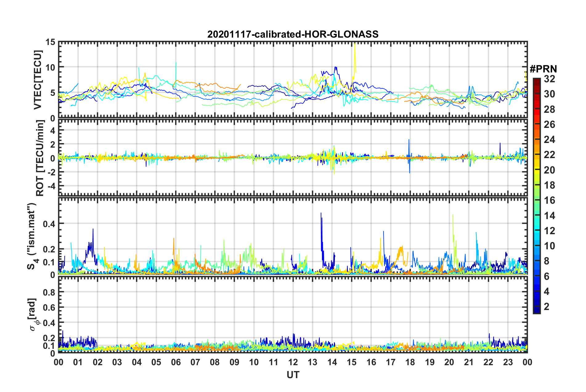The width and height of the screenshot is (586, 392).
Task: Click the ROT [TECU/min] axis label
Action: pyautogui.click(x=40, y=158)
